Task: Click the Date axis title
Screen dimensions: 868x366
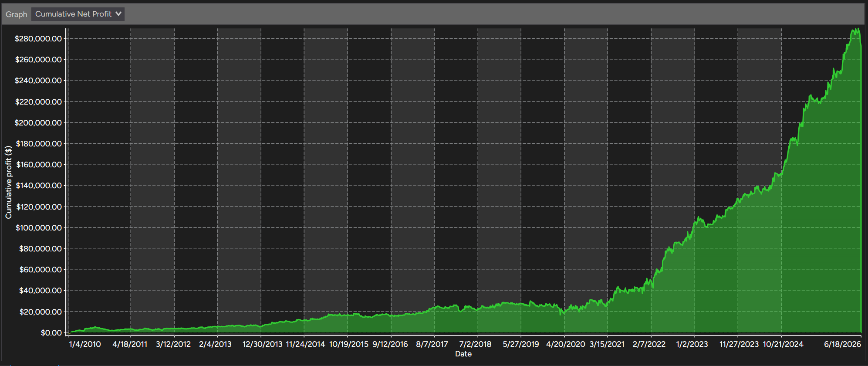Action: click(463, 354)
